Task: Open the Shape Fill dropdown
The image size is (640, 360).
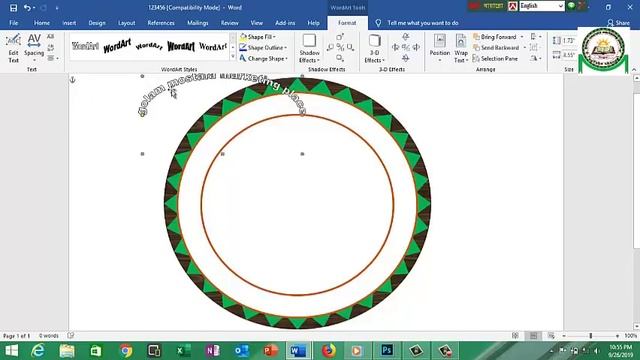Action: (258, 37)
